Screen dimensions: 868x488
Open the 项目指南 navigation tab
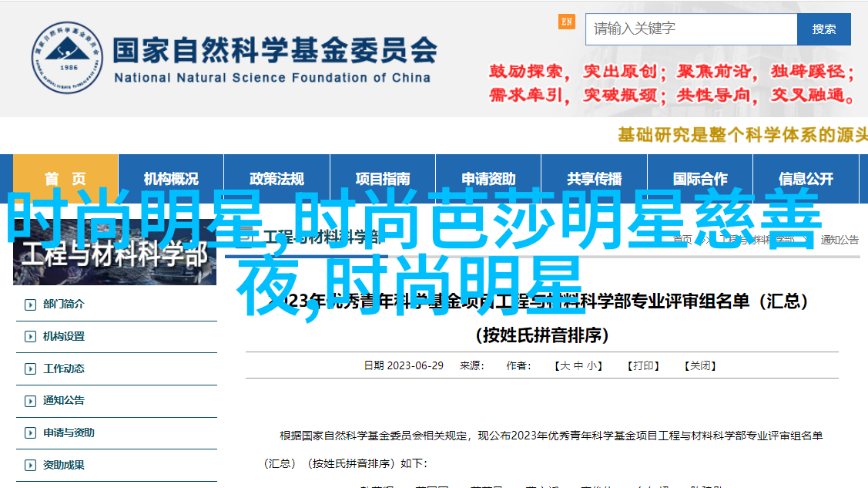(383, 178)
